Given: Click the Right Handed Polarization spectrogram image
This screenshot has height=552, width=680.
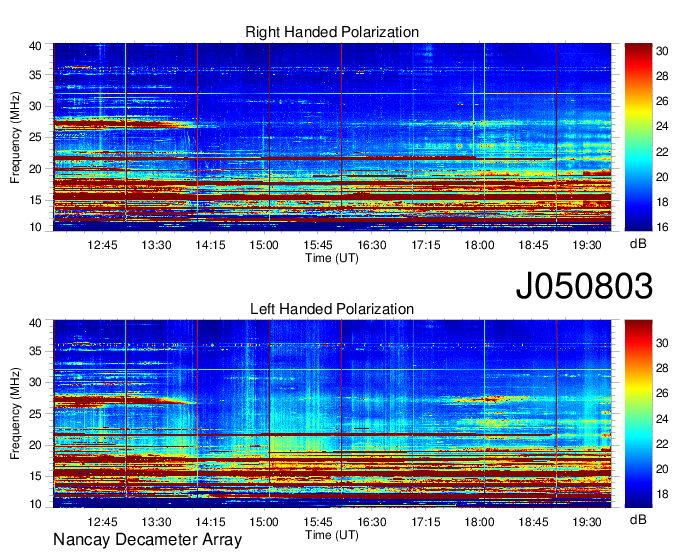Looking at the screenshot, I should click(x=332, y=137).
